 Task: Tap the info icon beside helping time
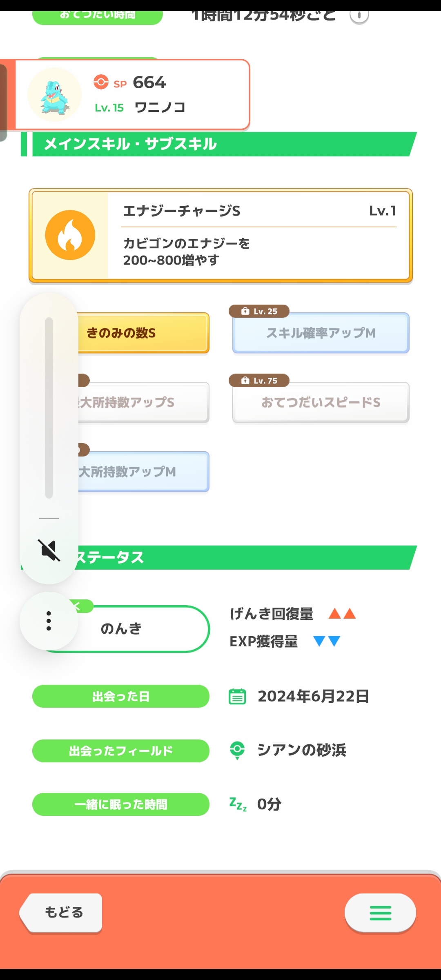point(359,16)
